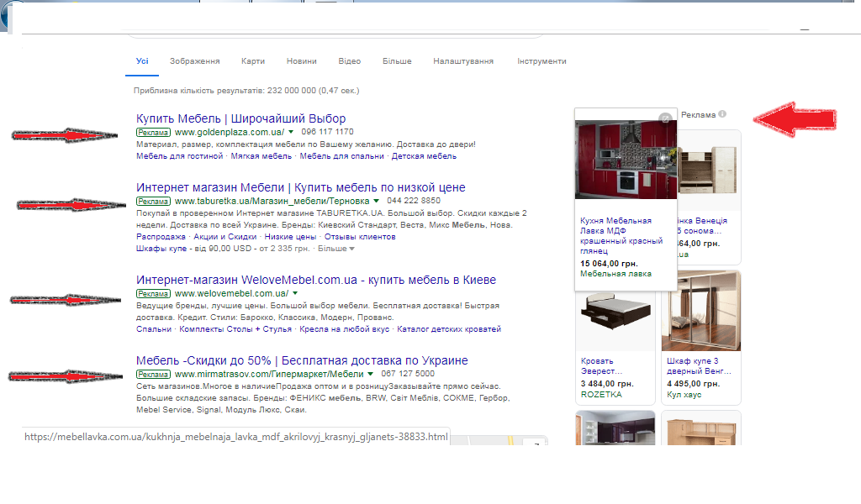Image resolution: width=861 pixels, height=504 pixels.
Task: Click the ROZETKA seller name
Action: (601, 394)
